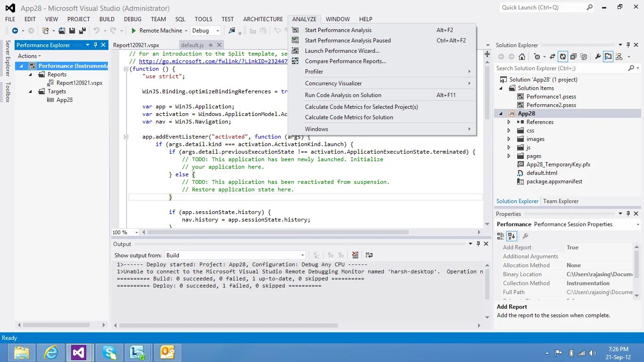
Task: Click the View Class Diagram icon
Action: tap(619, 57)
